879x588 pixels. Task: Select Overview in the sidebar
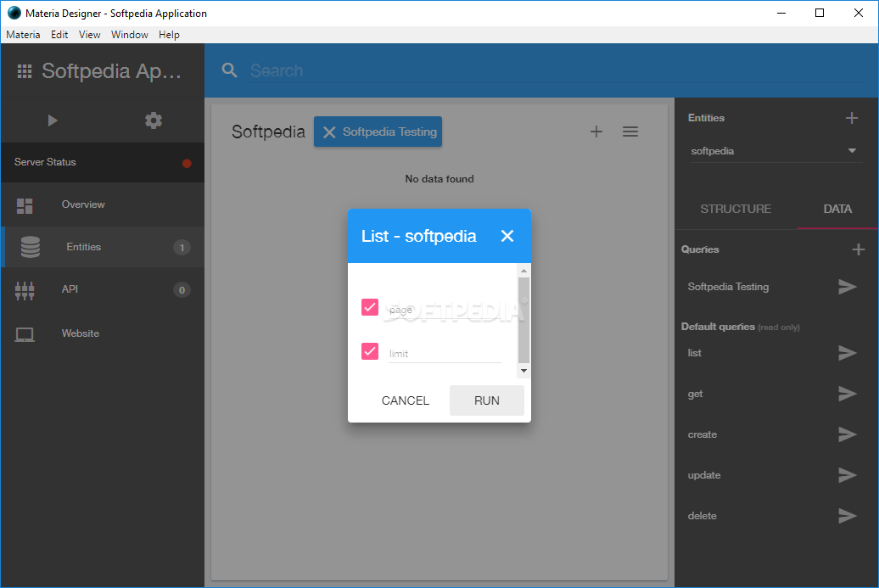coord(103,204)
